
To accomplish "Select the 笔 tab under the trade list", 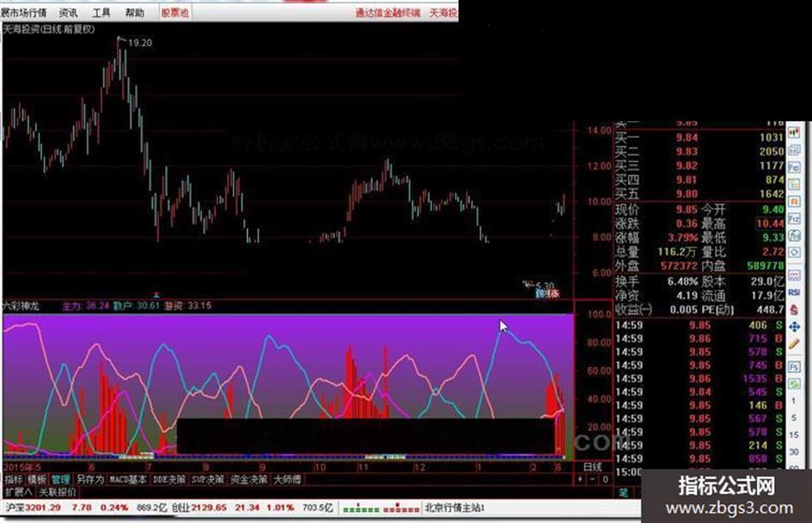I will click(x=623, y=492).
